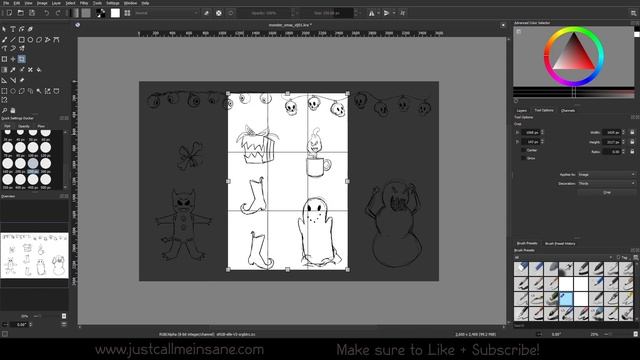This screenshot has height=360, width=640.
Task: Click the Open File folder icon
Action: click(20, 13)
